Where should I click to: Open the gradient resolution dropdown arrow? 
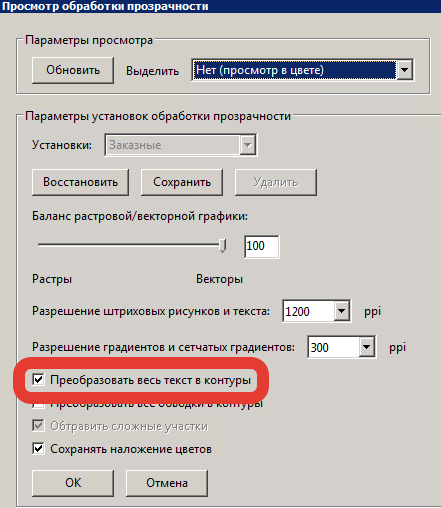tap(367, 347)
